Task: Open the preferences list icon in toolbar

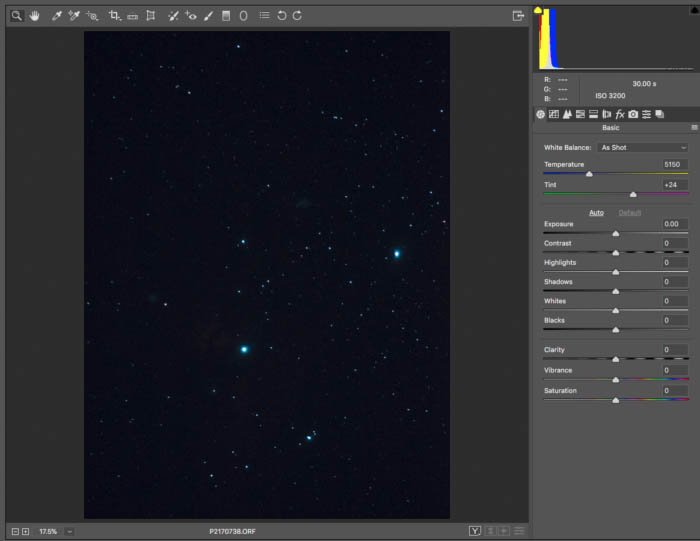Action: coord(264,16)
